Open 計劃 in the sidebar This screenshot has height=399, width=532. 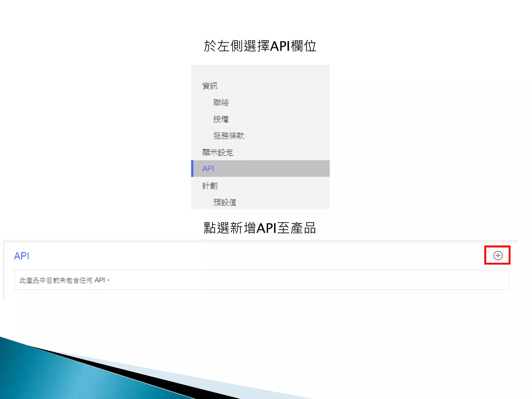click(x=210, y=186)
